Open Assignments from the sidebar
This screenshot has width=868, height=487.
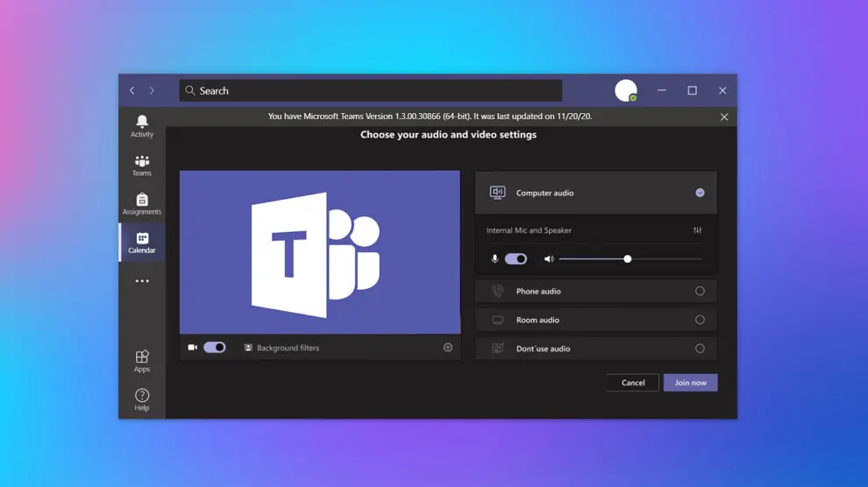click(x=142, y=204)
